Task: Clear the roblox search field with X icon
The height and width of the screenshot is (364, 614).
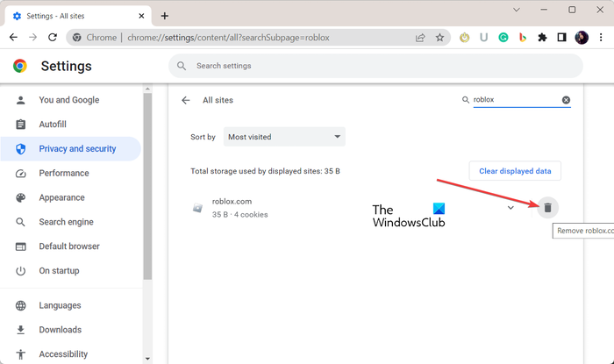Action: tap(566, 100)
